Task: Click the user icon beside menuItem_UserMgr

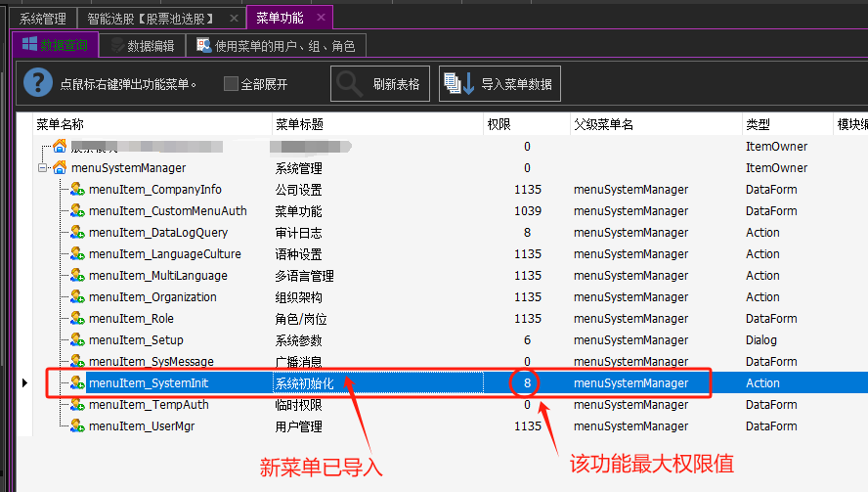Action: pyautogui.click(x=77, y=426)
